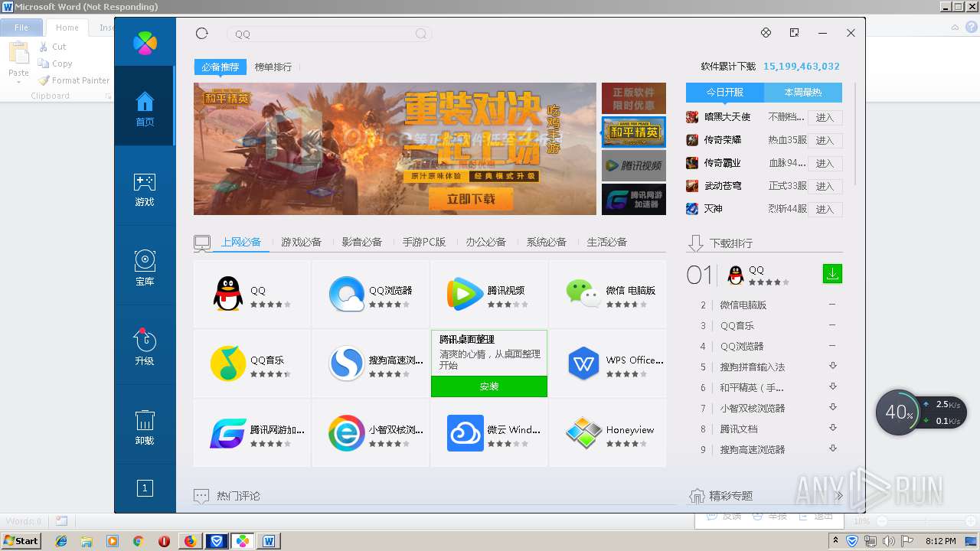Click 微信电脑版 in download ranking
Image resolution: width=980 pixels, height=551 pixels.
743,305
